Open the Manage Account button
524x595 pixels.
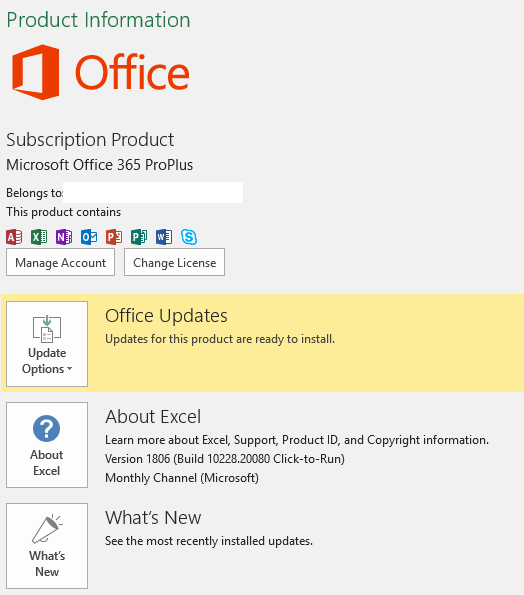click(x=60, y=262)
